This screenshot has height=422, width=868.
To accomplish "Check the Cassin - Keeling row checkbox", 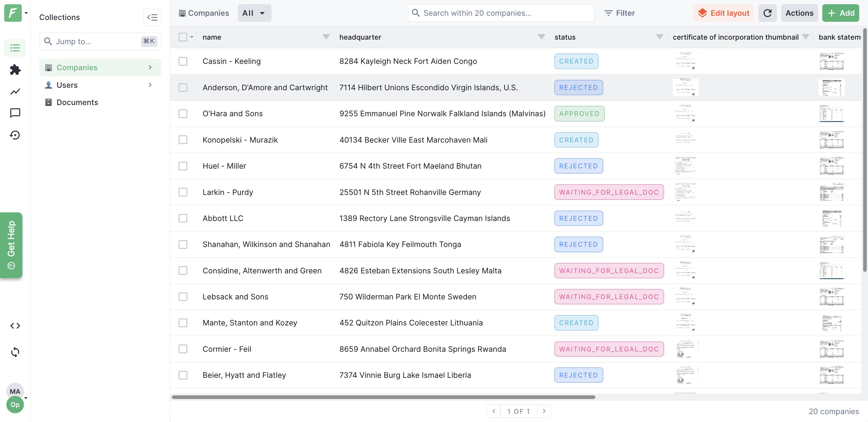I will [x=183, y=61].
